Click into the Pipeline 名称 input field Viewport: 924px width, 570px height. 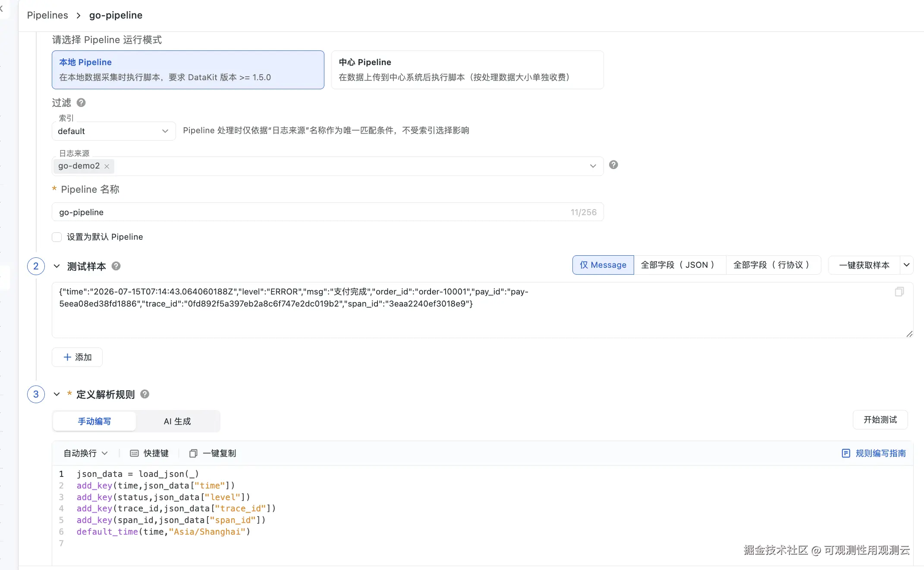[x=327, y=212]
